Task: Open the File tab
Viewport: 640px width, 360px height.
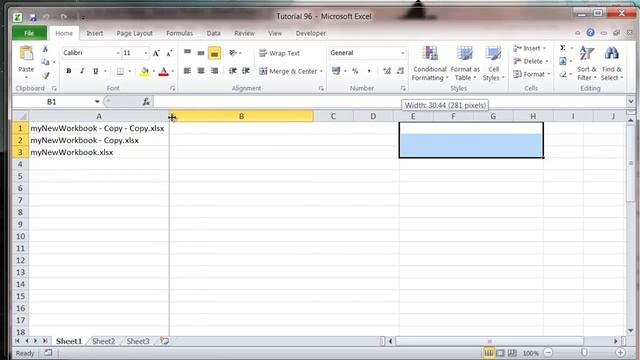Action: coord(29,33)
